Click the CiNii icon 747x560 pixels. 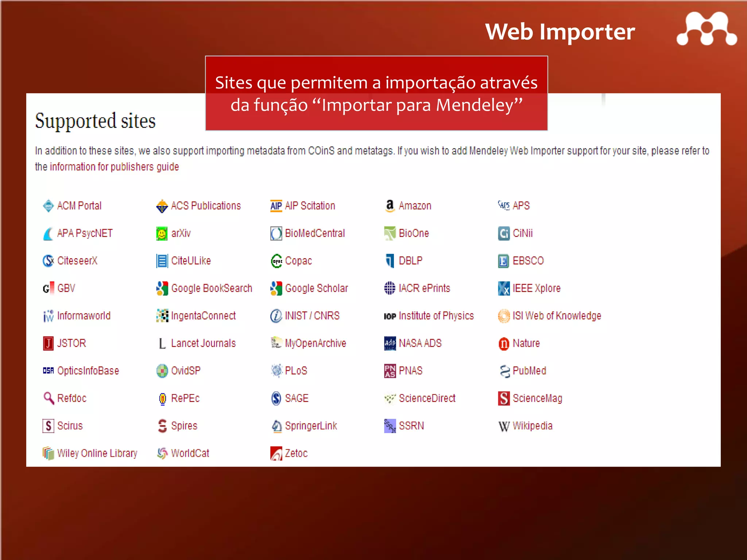tap(504, 234)
